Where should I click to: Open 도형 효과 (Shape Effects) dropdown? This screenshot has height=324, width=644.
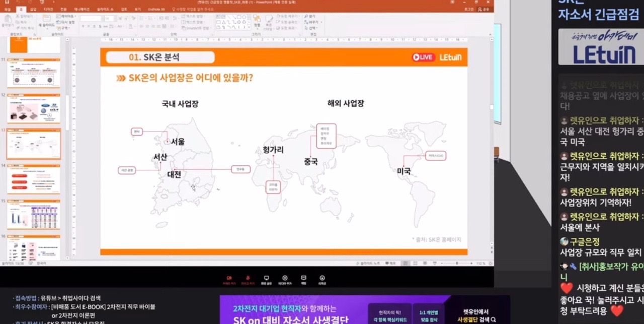(287, 28)
